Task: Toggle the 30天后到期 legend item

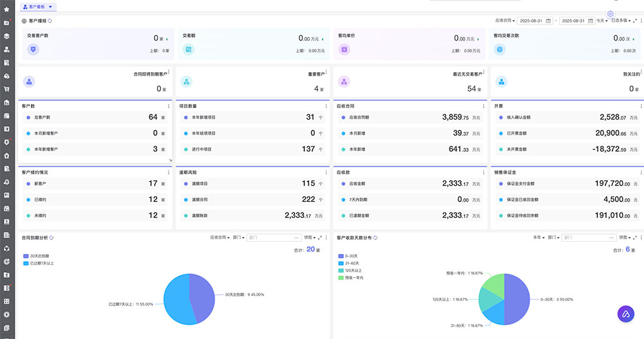Action: 39,256
